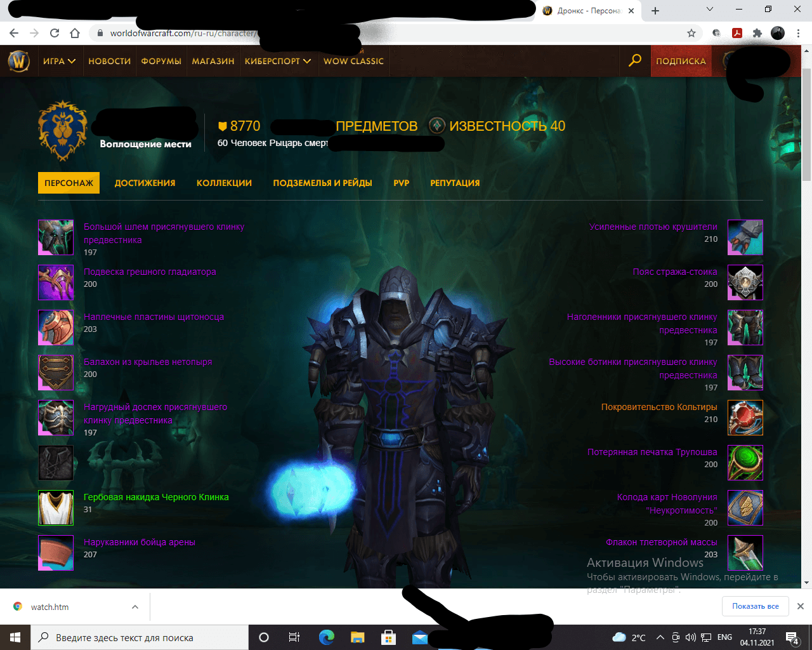
Task: Open Пояс стража-стоика item link
Action: pos(675,272)
